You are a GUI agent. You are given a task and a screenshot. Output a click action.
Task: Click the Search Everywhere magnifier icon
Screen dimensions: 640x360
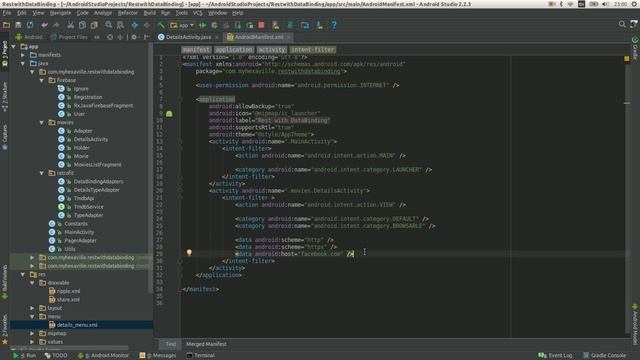point(622,24)
